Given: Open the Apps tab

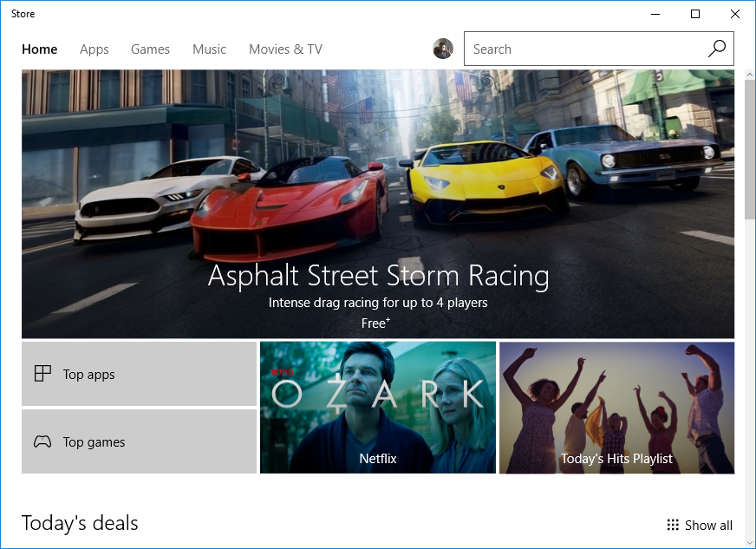Looking at the screenshot, I should click(94, 49).
